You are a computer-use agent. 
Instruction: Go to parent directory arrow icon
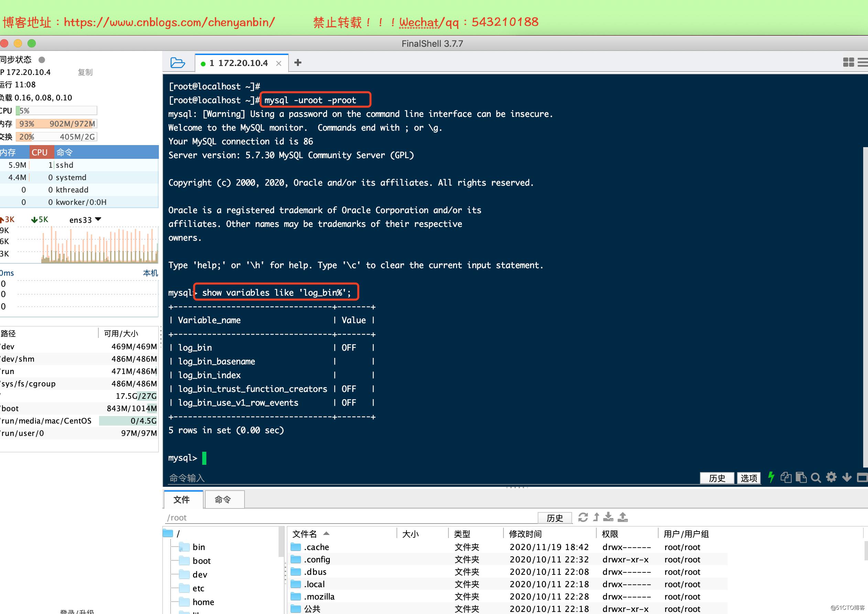click(596, 517)
